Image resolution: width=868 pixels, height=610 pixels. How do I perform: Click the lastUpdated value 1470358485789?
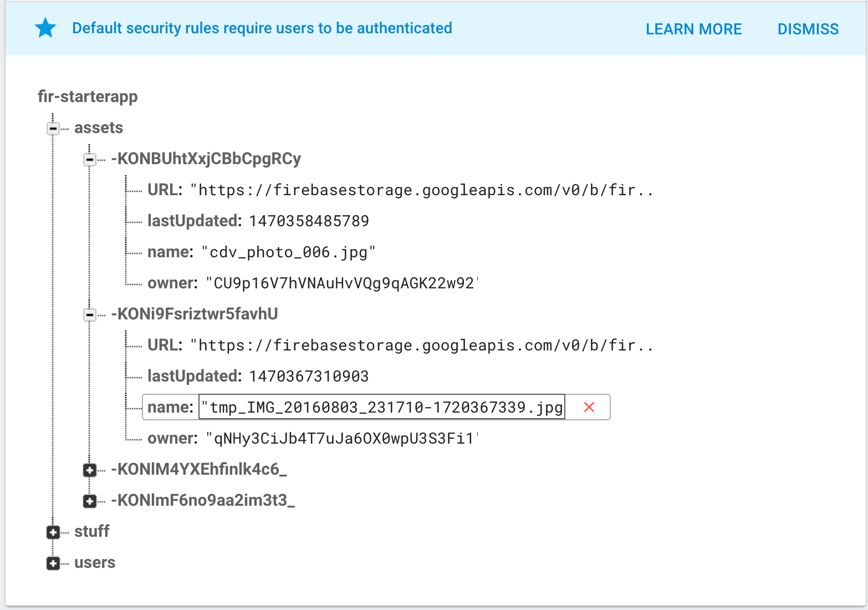click(x=309, y=221)
